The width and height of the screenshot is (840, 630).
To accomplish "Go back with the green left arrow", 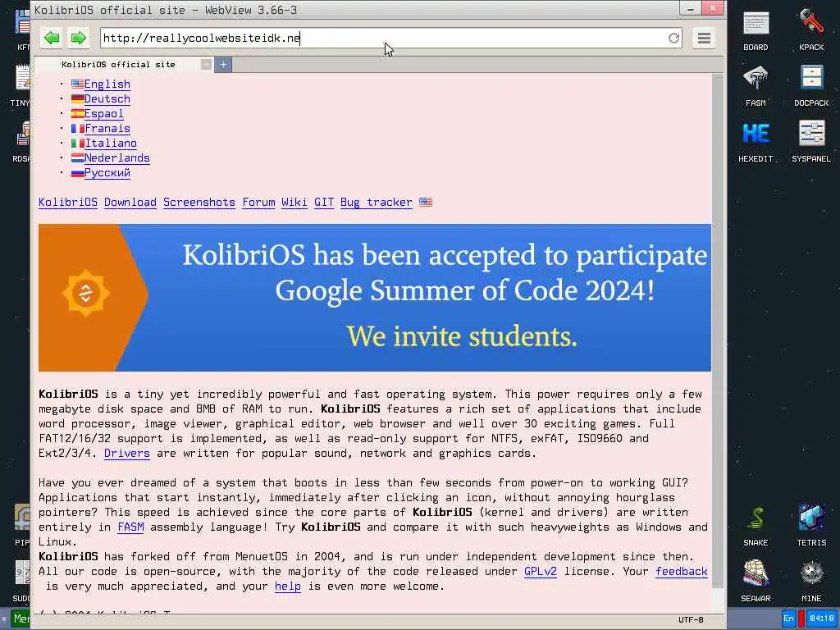I will coord(52,38).
